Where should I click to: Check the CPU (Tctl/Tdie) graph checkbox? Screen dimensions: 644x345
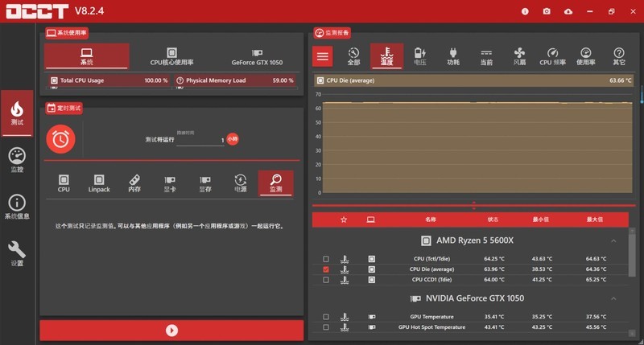point(326,259)
